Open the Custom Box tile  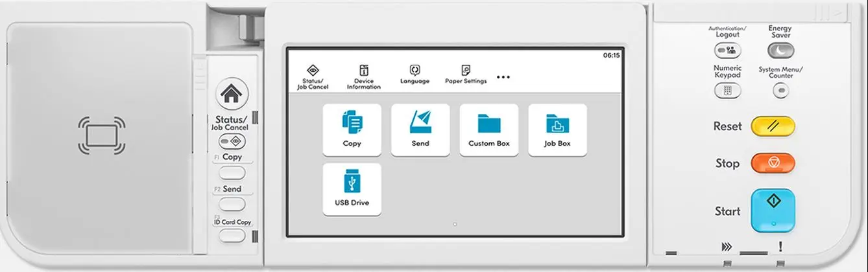click(x=489, y=130)
